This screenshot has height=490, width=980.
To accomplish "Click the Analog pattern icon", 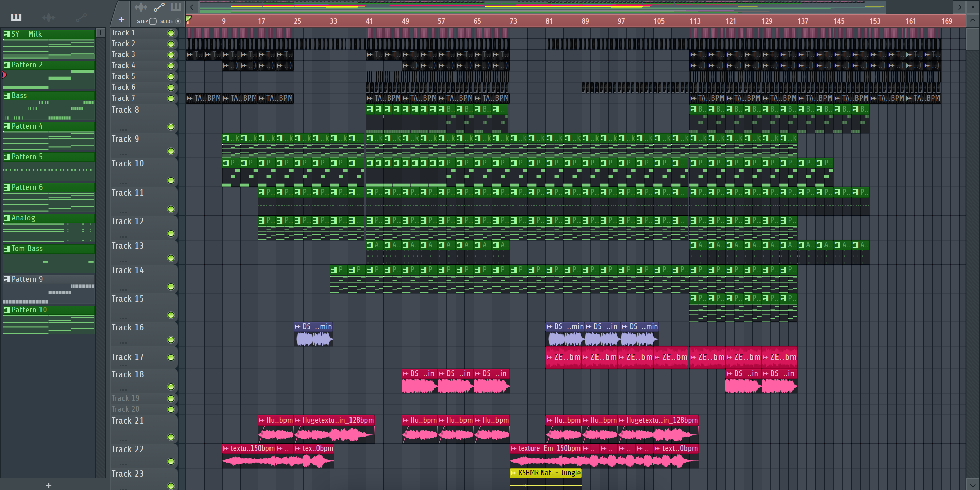I will point(6,218).
